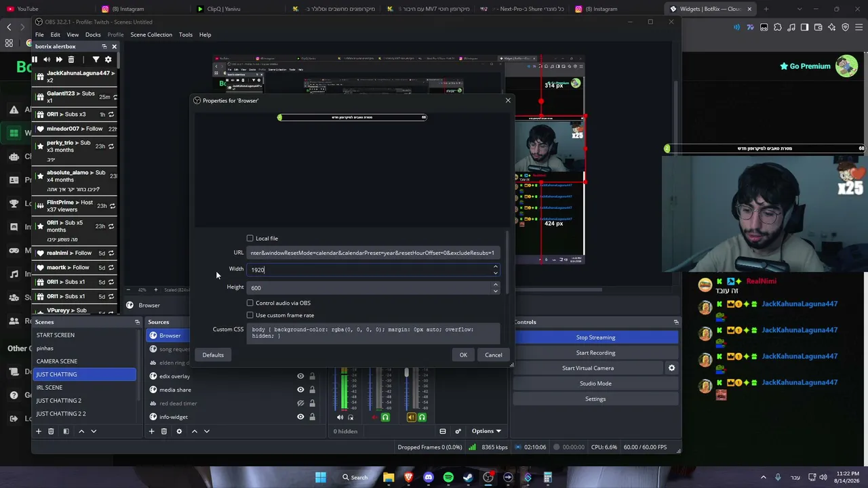868x488 pixels.
Task: Click the Start Recording button
Action: pos(595,352)
